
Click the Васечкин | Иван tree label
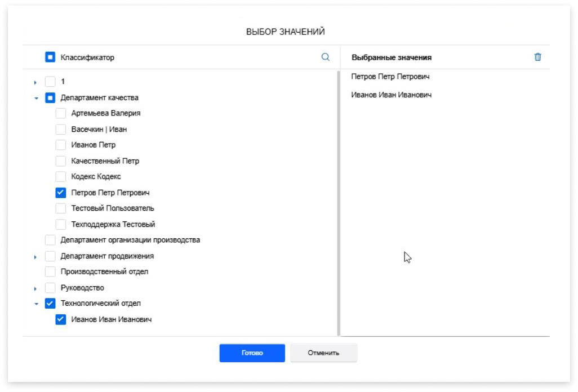pos(99,130)
